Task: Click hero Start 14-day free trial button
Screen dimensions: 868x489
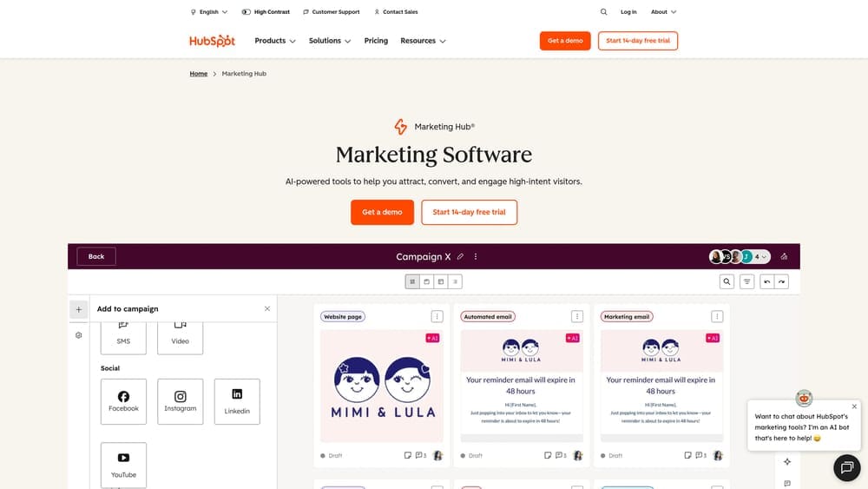Action: (x=469, y=212)
